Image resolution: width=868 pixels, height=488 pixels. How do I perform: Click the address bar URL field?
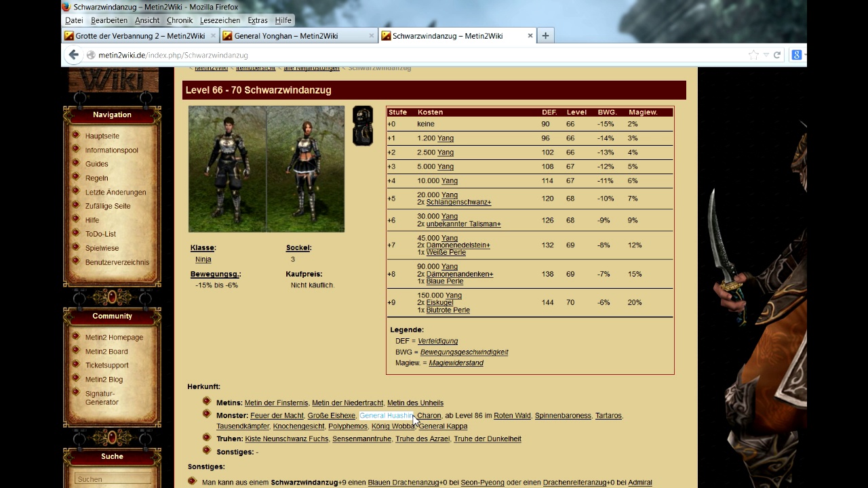click(x=407, y=55)
